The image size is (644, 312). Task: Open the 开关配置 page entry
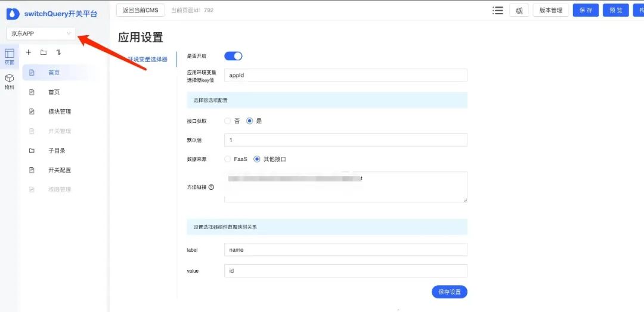(x=60, y=170)
